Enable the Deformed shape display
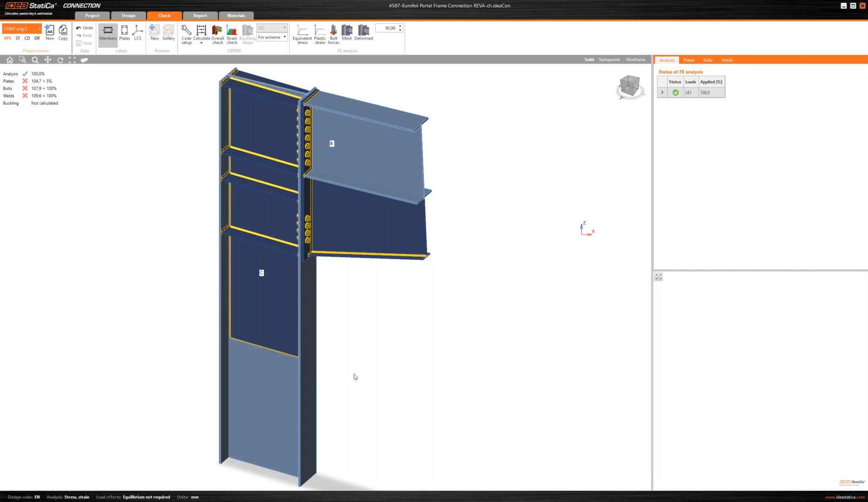This screenshot has width=868, height=502. point(363,33)
